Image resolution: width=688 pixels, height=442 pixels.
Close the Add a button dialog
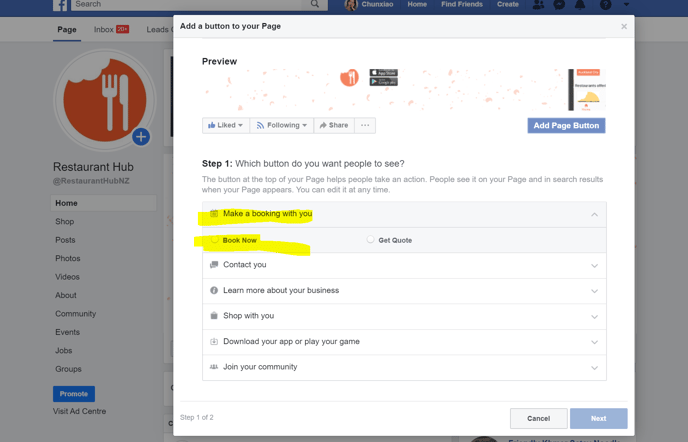coord(624,27)
